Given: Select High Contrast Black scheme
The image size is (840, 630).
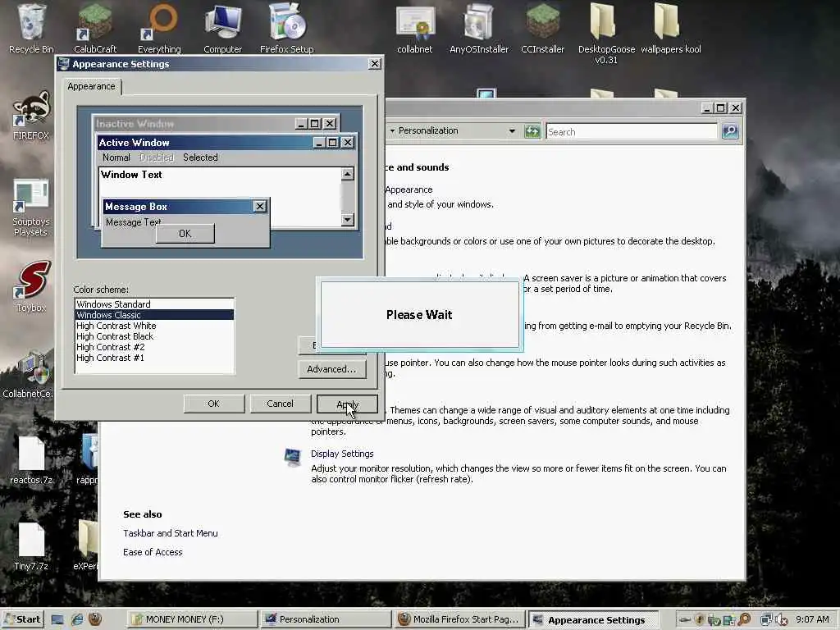Looking at the screenshot, I should 154,336.
